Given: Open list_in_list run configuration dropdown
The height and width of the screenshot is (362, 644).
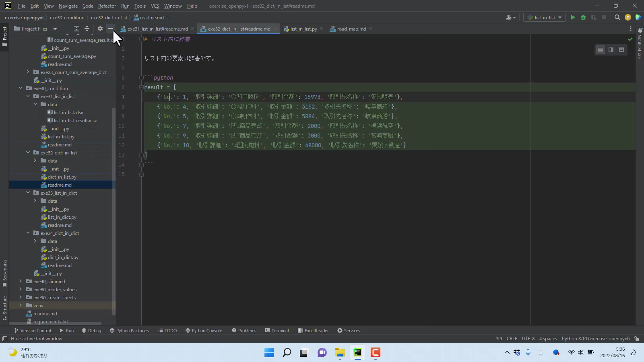Looking at the screenshot, I should tap(545, 17).
